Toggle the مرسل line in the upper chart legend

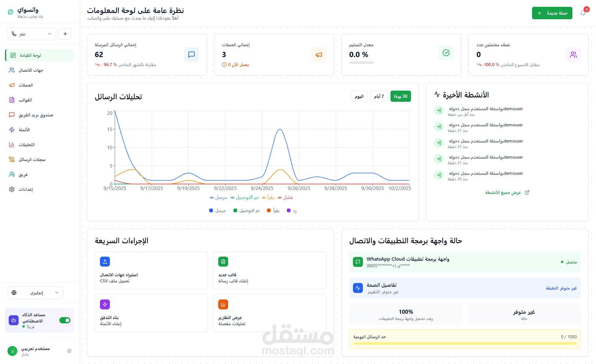pyautogui.click(x=218, y=197)
